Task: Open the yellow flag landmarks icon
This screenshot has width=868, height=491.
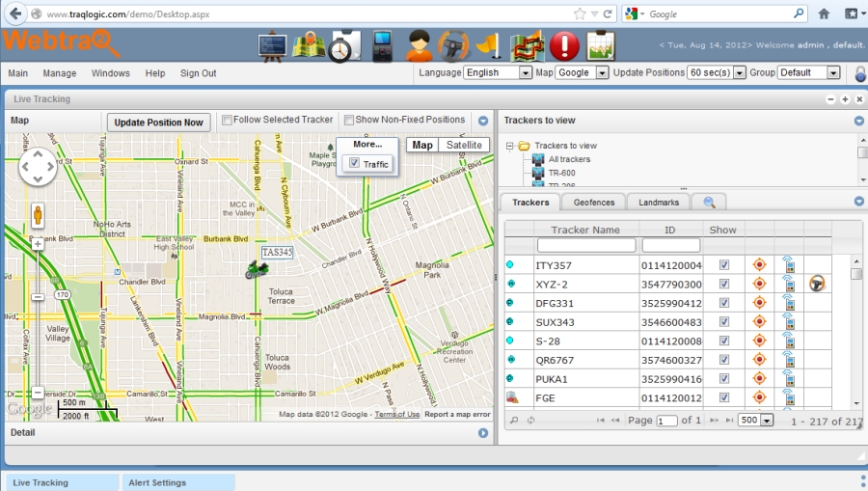Action: tap(490, 46)
